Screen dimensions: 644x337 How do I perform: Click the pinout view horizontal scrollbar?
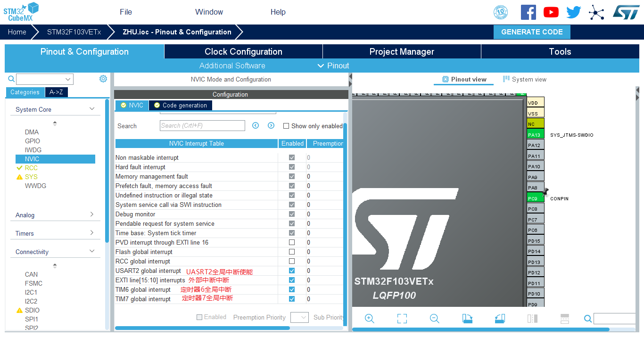[481, 329]
